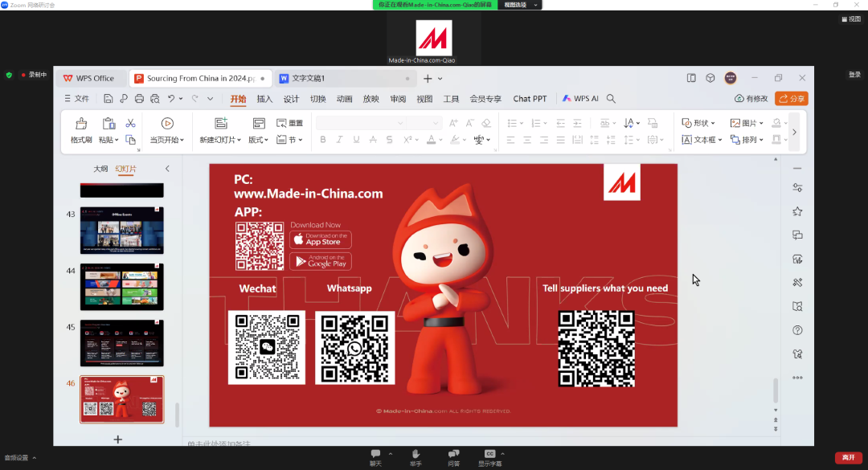The image size is (868, 470).
Task: Open the font name dropdown
Action: tap(400, 123)
